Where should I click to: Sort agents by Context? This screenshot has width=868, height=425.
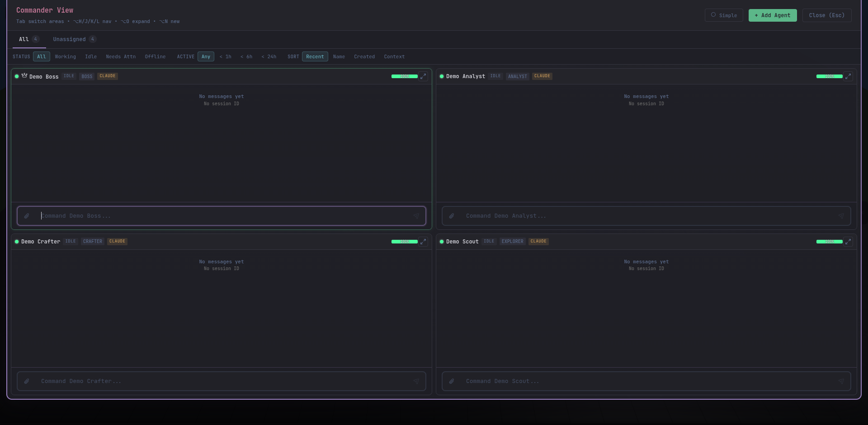click(x=394, y=56)
